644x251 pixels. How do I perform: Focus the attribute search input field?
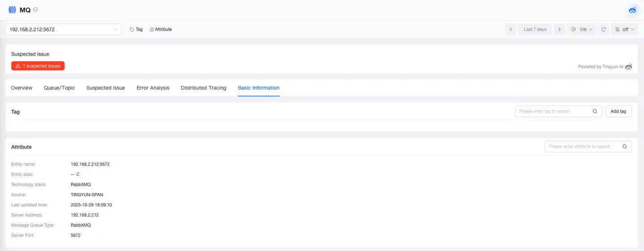coord(581,146)
